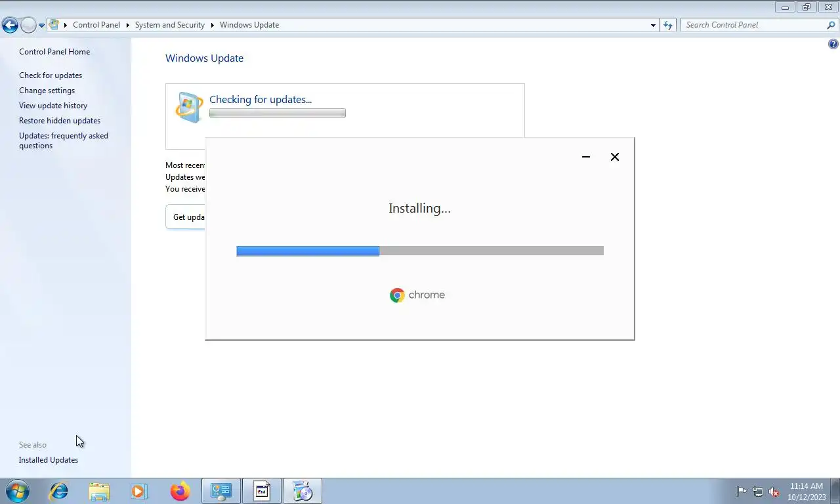Open Change settings link
Screen dimensions: 840x504
click(47, 91)
